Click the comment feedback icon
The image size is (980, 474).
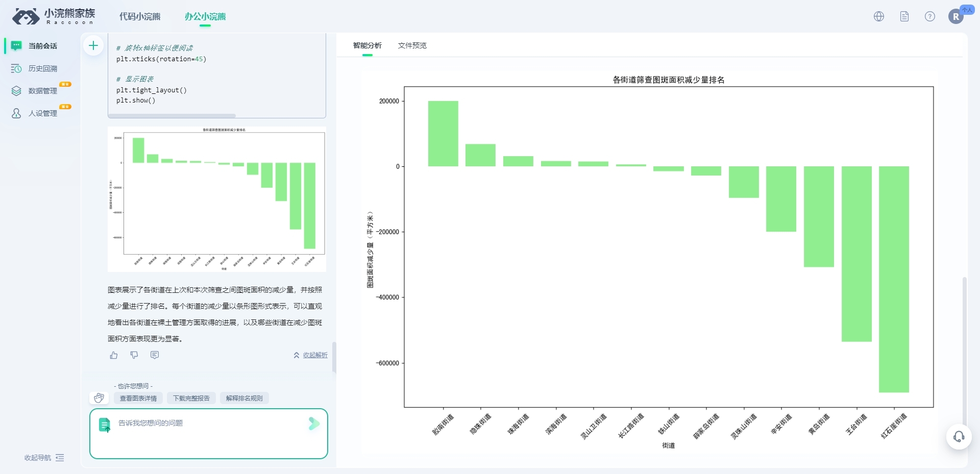point(155,355)
